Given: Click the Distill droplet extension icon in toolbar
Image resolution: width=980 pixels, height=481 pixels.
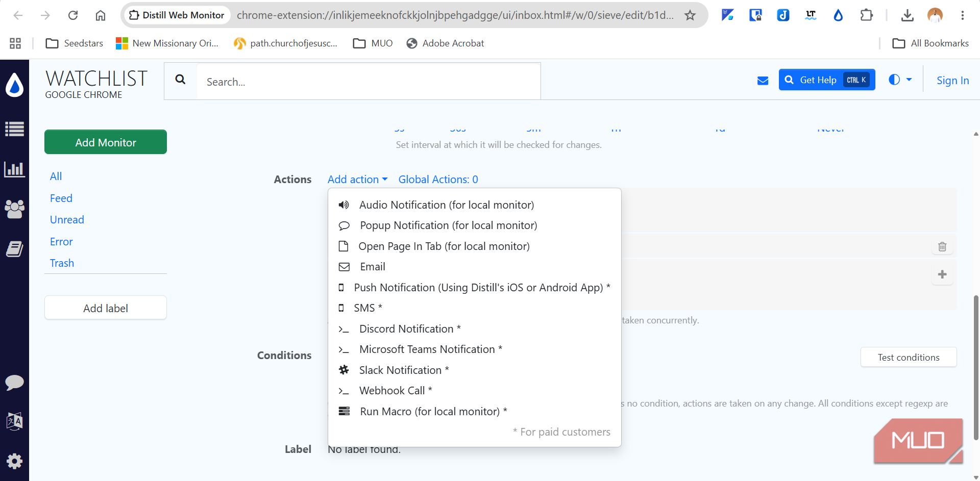Looking at the screenshot, I should pos(838,15).
